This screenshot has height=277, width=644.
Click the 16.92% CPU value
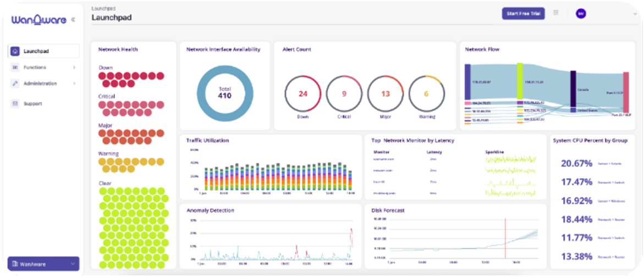[x=577, y=201]
